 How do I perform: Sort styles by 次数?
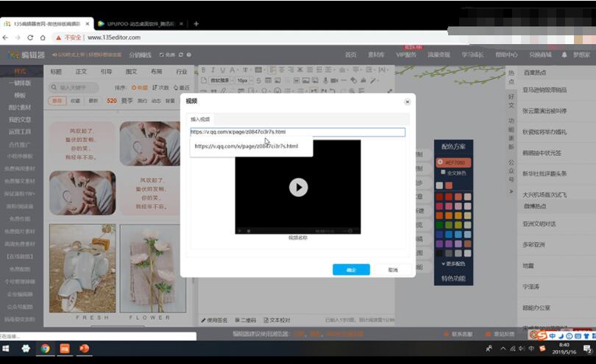click(160, 88)
